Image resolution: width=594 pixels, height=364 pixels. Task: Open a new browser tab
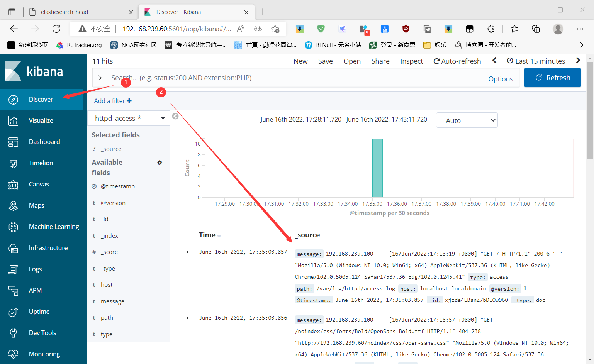263,12
